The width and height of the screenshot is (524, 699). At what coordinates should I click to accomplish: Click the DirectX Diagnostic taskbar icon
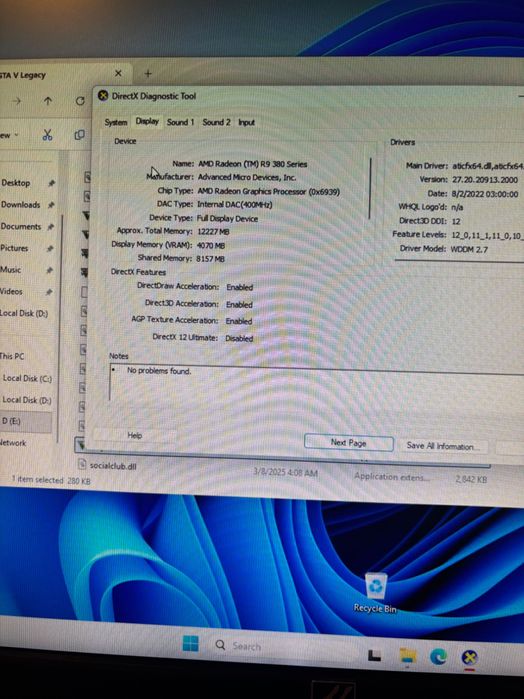pos(469,658)
